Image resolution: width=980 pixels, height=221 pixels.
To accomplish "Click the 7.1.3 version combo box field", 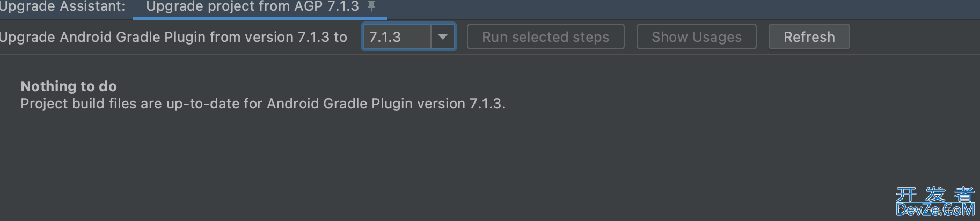I will [409, 37].
